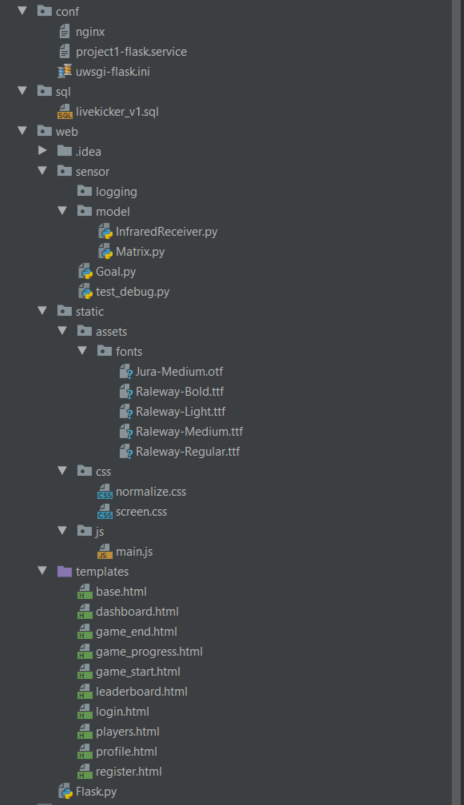The height and width of the screenshot is (805, 464).
Task: Click the unknown-type icon of Raleway-Bold.ttf
Action: [126, 392]
